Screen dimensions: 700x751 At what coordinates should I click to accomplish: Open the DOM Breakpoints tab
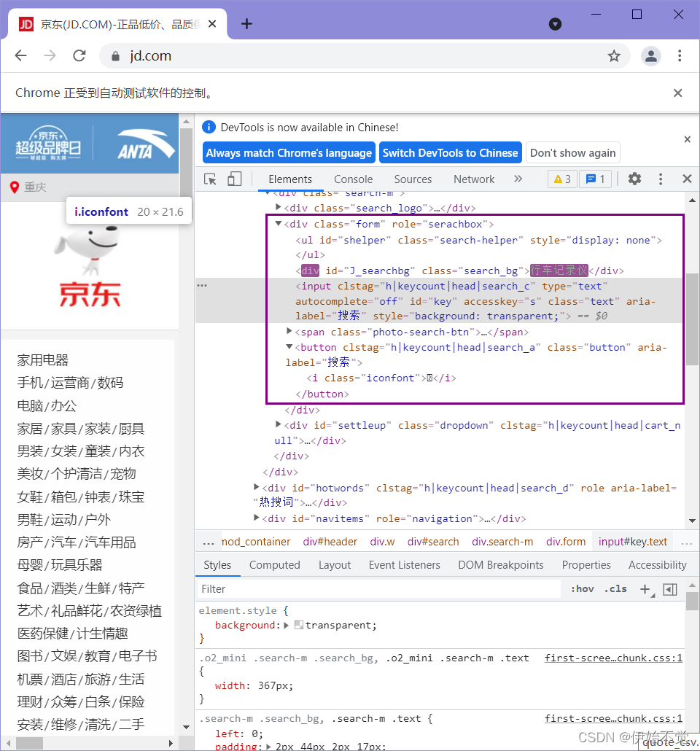501,565
